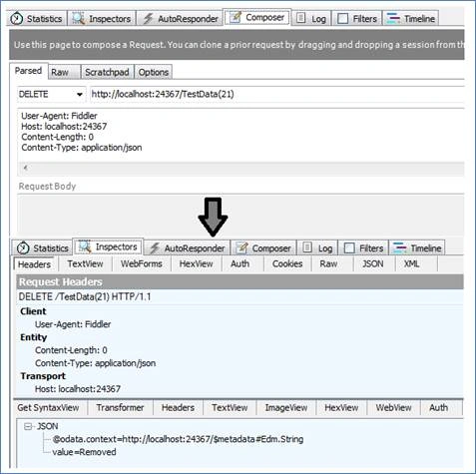
Task: Click the Statistics clock icon in top tab bar
Action: (16, 19)
